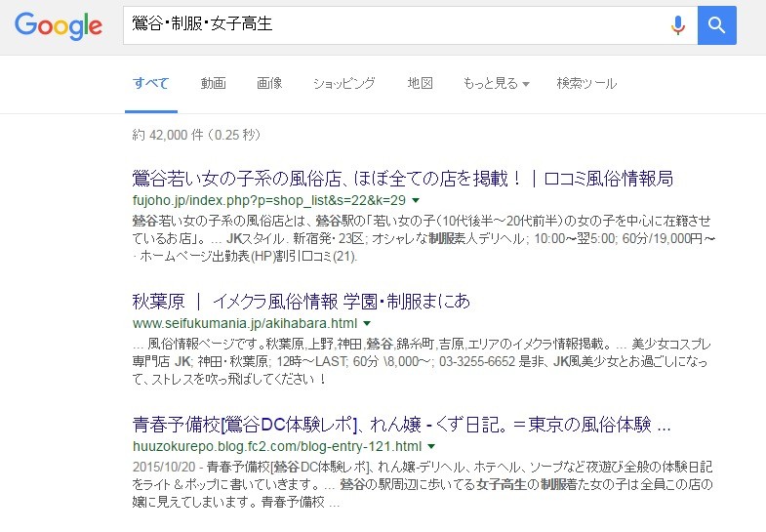Click the fujoho.jp URL text

pos(269,200)
